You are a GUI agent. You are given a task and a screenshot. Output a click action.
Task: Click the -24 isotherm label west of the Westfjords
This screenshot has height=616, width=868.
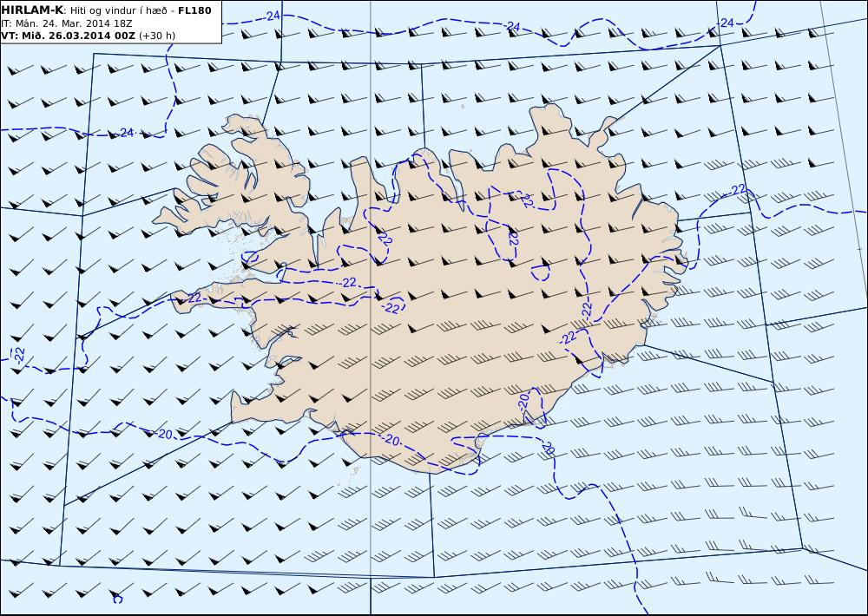127,133
